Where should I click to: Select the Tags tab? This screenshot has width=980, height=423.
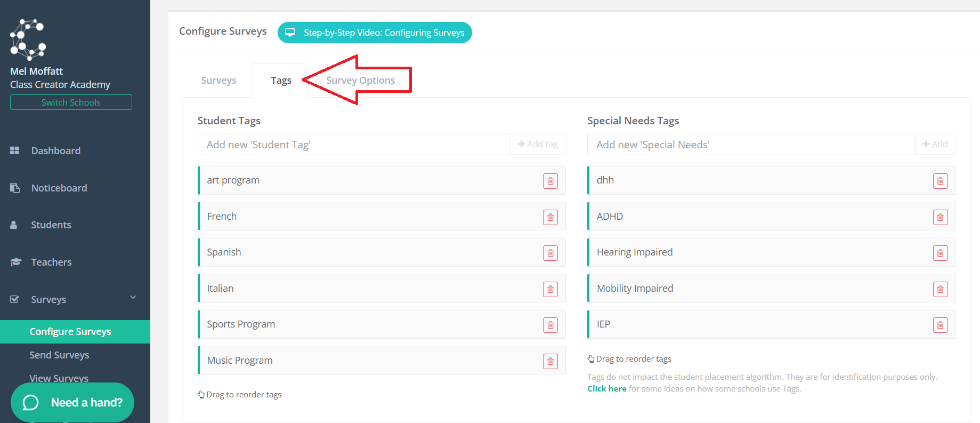[x=281, y=80]
